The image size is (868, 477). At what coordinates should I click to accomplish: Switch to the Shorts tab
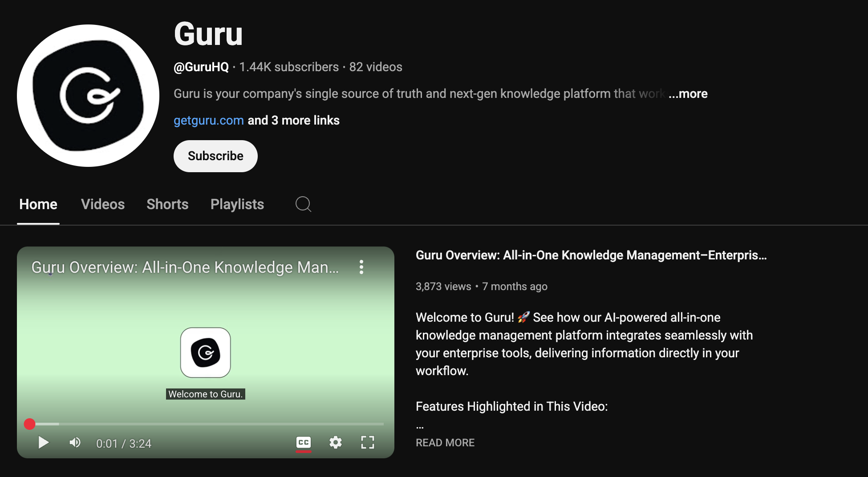(167, 204)
